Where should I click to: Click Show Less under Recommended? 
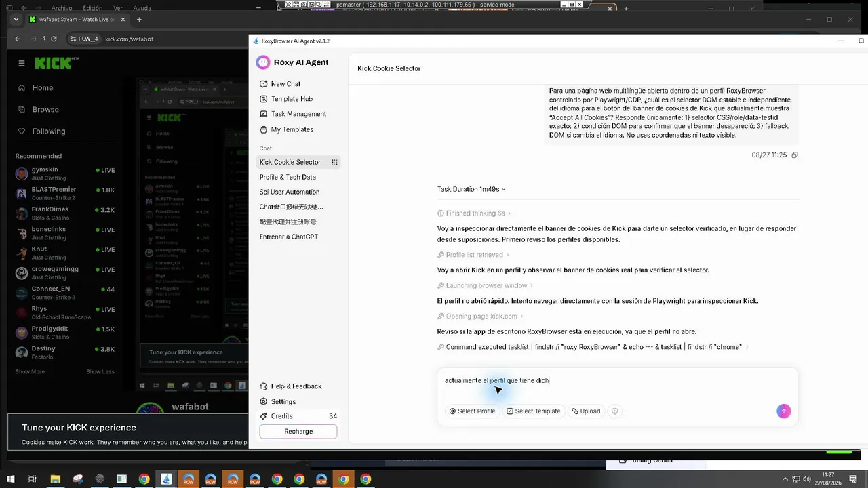click(100, 372)
